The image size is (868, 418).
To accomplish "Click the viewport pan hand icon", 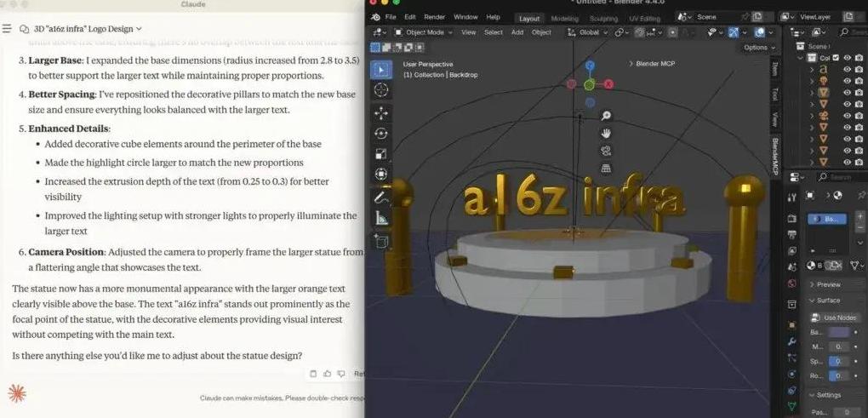I will [606, 133].
